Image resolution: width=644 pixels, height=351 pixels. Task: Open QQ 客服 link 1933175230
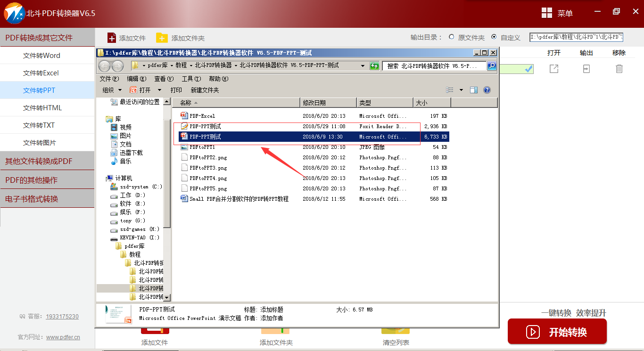pyautogui.click(x=62, y=317)
